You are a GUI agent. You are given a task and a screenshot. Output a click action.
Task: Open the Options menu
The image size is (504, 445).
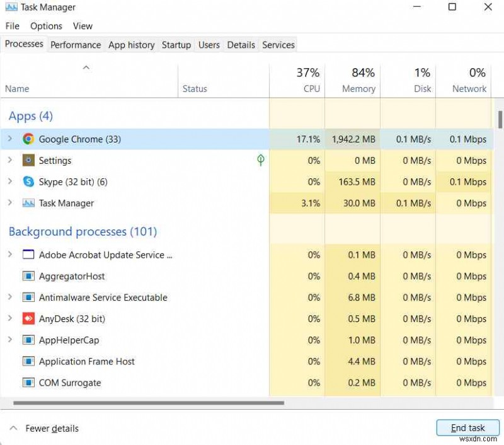coord(46,26)
